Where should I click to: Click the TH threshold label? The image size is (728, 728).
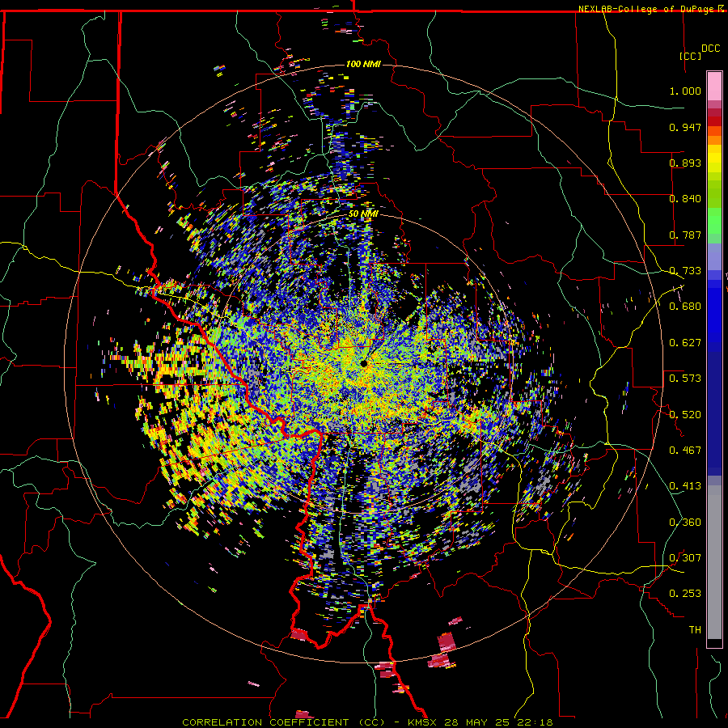(695, 629)
